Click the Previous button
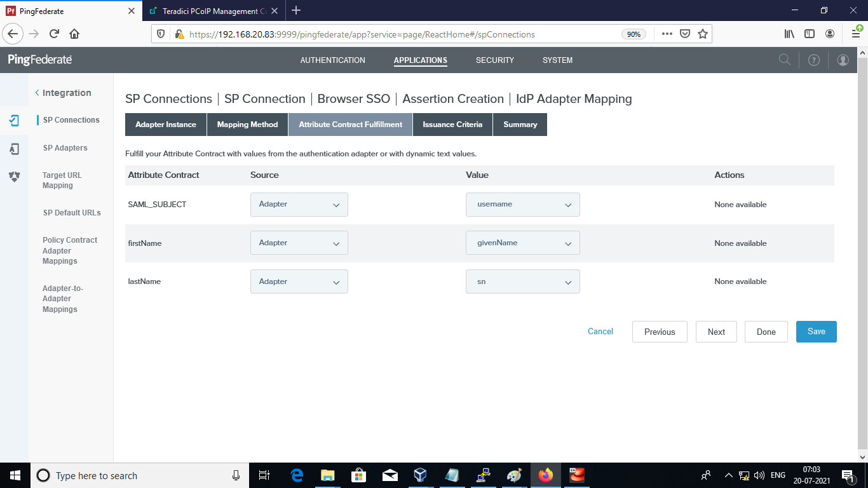Screen dimensions: 868x488 pyautogui.click(x=660, y=332)
